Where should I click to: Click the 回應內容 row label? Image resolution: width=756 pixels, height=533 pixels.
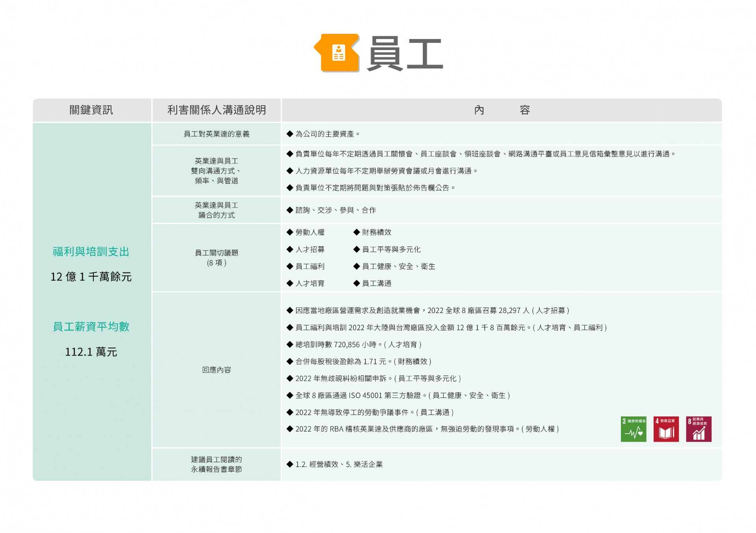pos(217,370)
